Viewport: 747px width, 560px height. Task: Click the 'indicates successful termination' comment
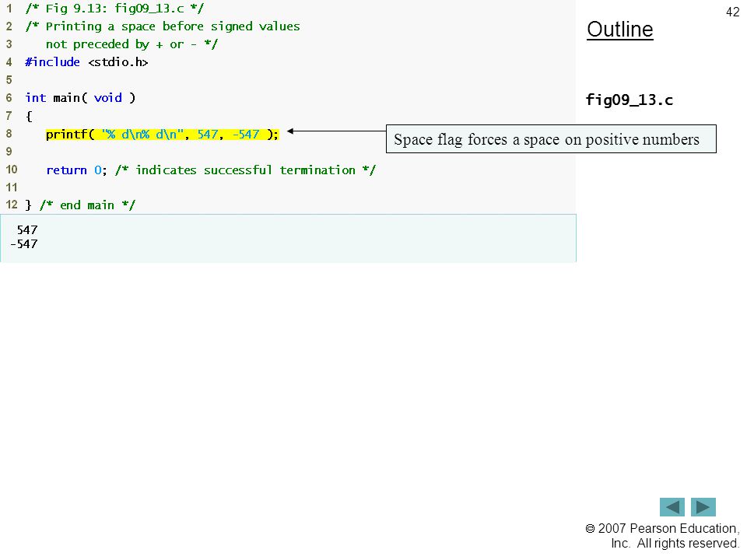coord(245,170)
